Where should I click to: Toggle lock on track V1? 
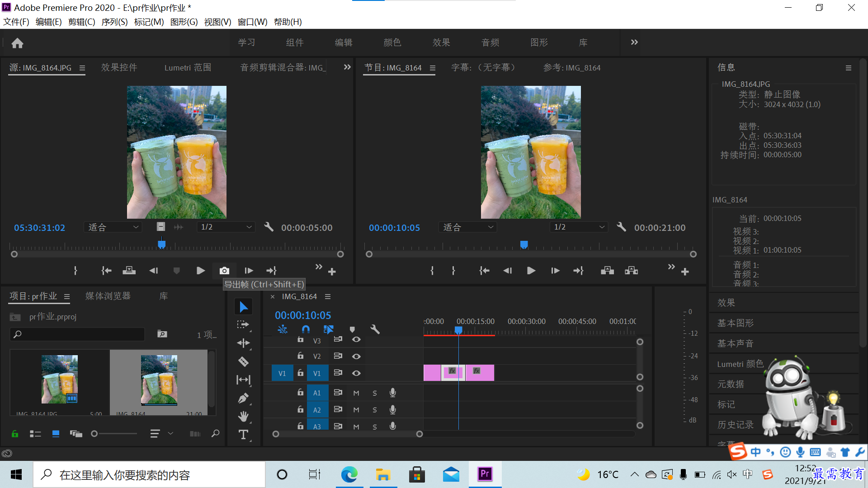[x=300, y=373]
